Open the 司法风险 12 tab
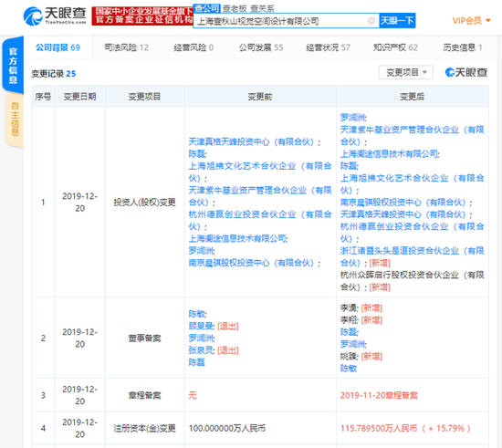502x448 pixels. pyautogui.click(x=127, y=47)
